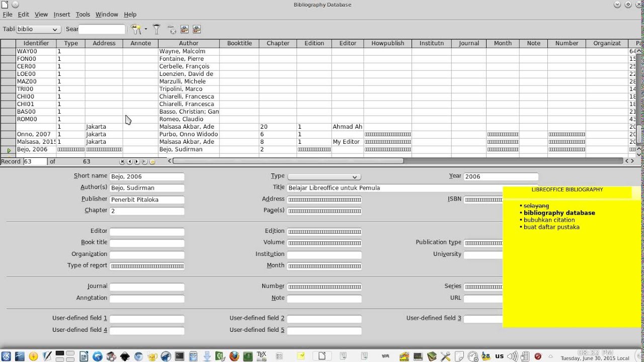The width and height of the screenshot is (644, 362).
Task: Select the cell 'Tripolini, Marco'
Action: [189, 89]
